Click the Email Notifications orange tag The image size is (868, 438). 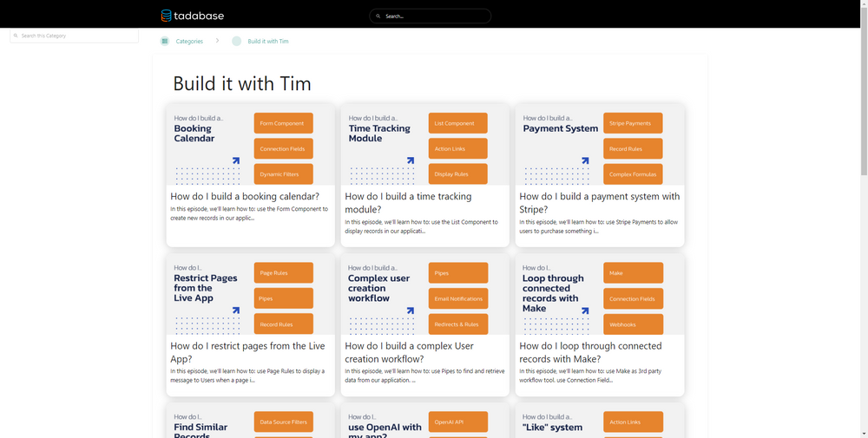coord(458,298)
